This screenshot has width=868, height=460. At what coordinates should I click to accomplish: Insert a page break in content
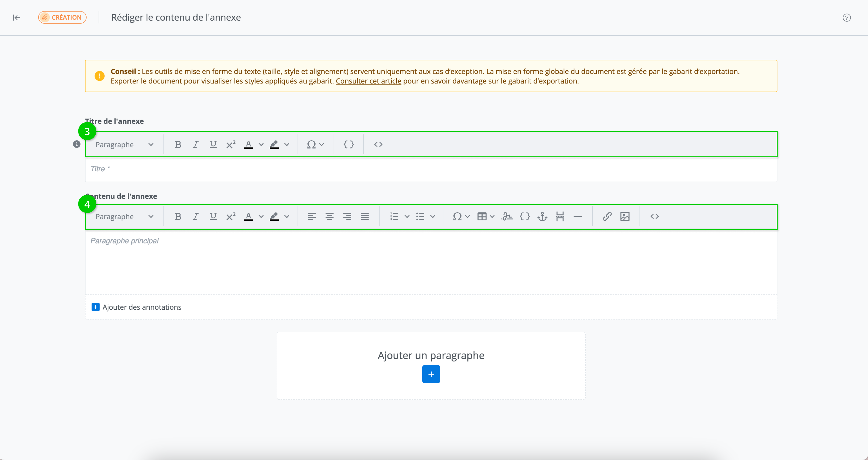pyautogui.click(x=560, y=216)
